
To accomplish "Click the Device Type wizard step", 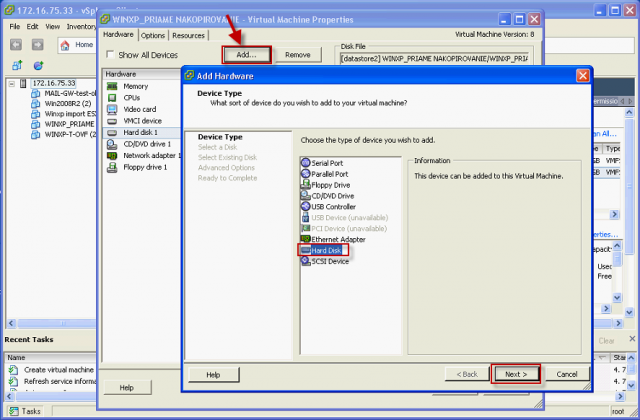I will point(220,137).
